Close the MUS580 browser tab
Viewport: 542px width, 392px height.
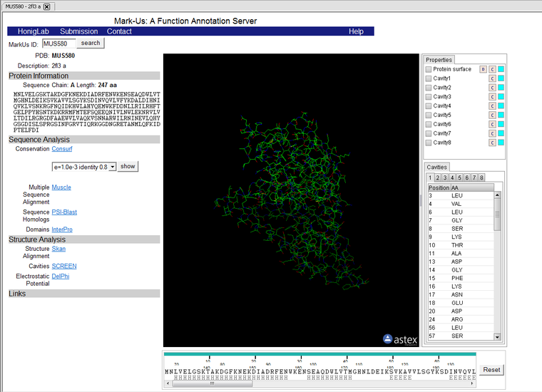47,6
